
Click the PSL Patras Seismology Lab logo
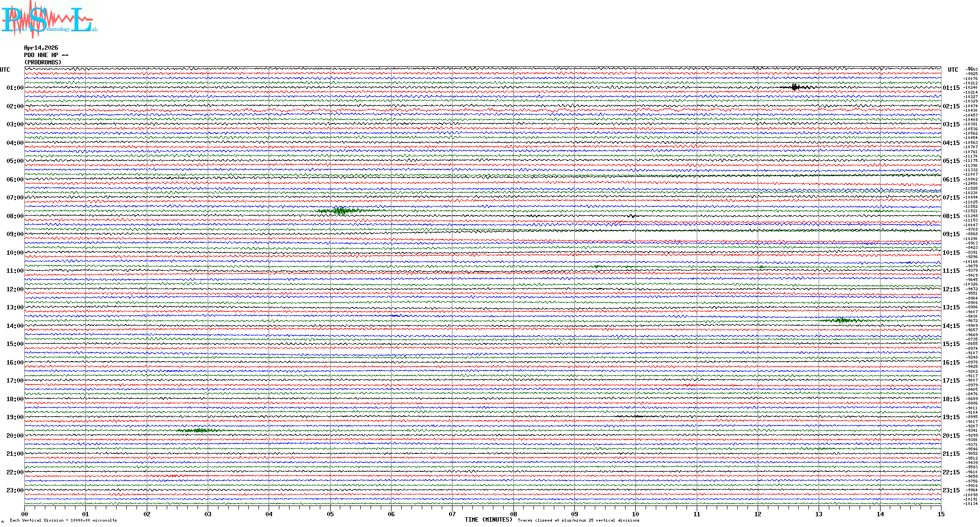pos(49,20)
